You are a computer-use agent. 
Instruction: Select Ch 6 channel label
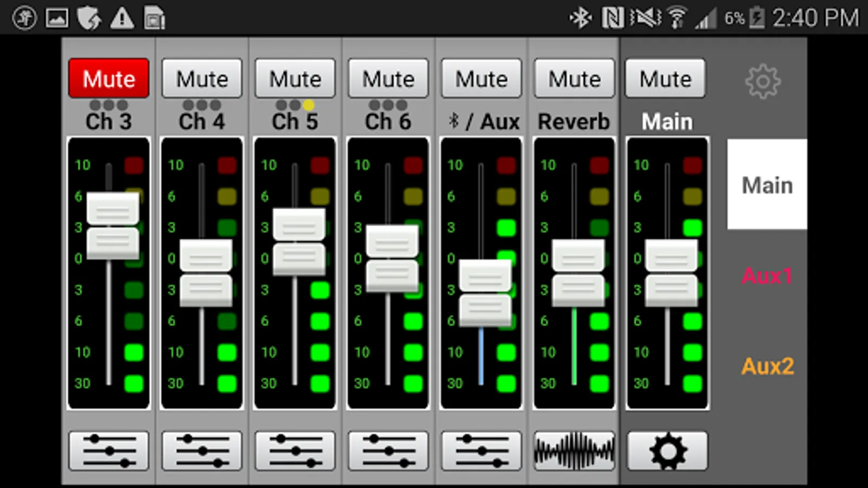click(x=388, y=121)
